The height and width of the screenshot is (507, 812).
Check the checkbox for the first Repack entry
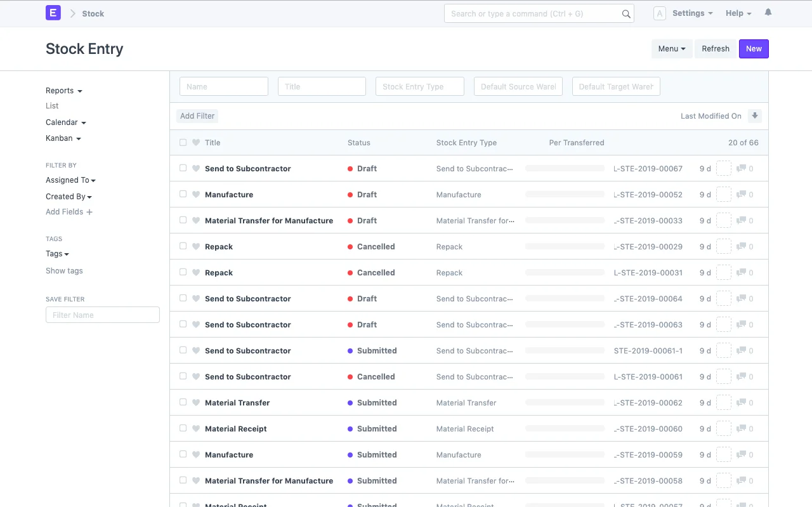(x=183, y=246)
